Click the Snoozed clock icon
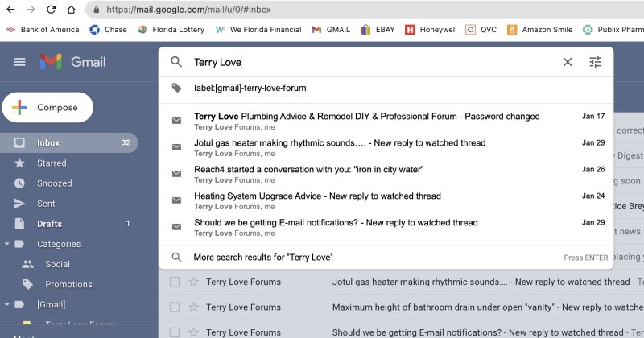 pos(19,183)
